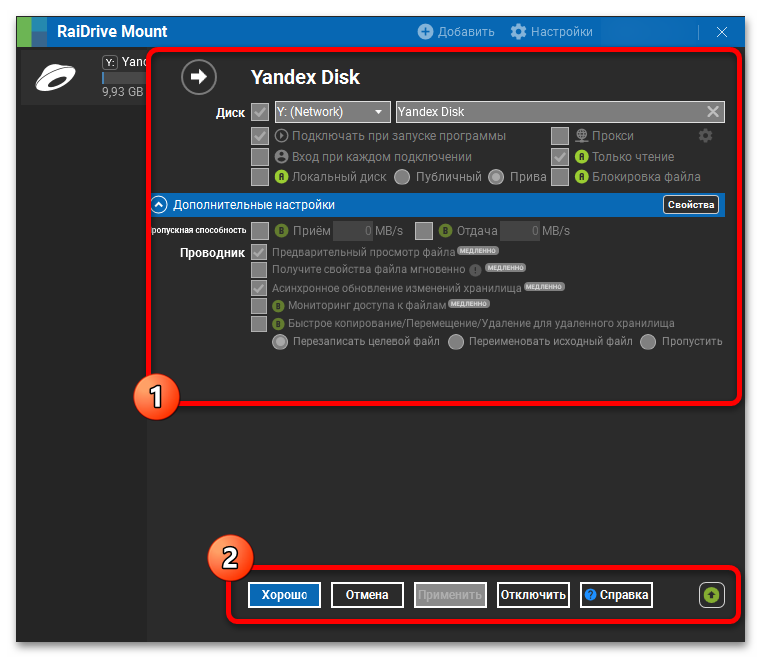Screen dimensions: 761x658
Task: Click the info icon after Получите свойства файла
Action: coord(475,270)
